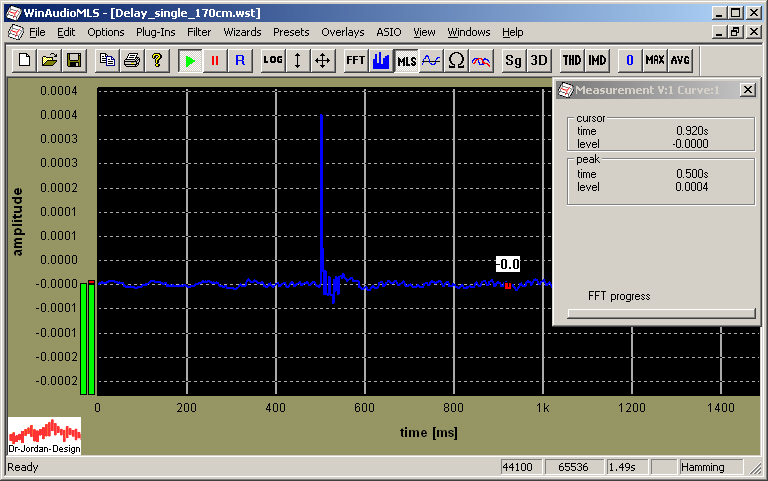This screenshot has height=481, width=768.
Task: Toggle LOG axis scaling
Action: (273, 60)
